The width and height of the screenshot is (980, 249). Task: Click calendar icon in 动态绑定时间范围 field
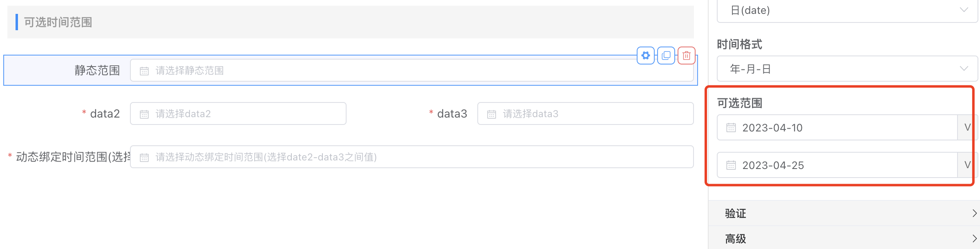pos(144,158)
